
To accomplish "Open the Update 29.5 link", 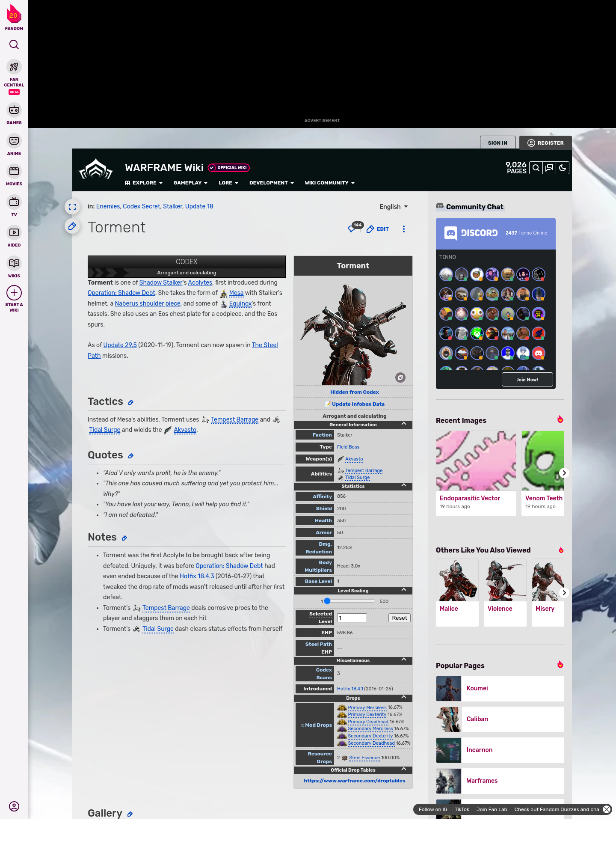I will coord(120,345).
